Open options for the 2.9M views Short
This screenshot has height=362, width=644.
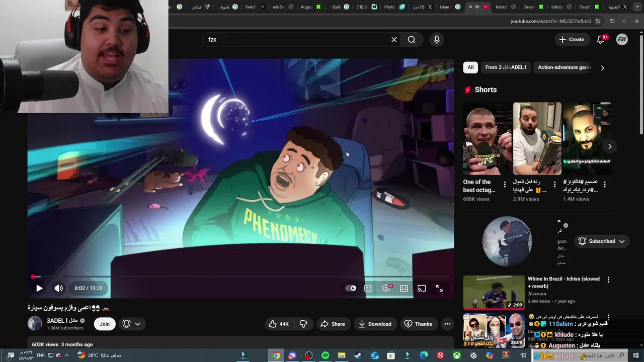pyautogui.click(x=554, y=185)
